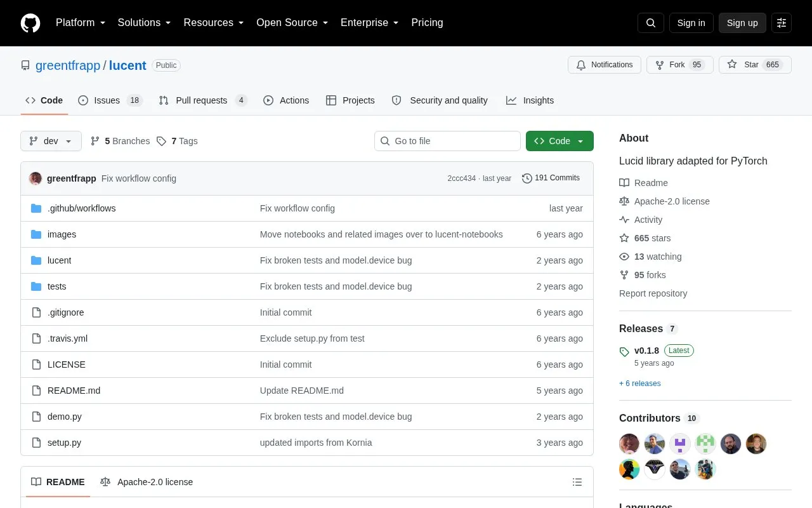The width and height of the screenshot is (812, 508).
Task: Open the Insights tab
Action: (x=530, y=100)
